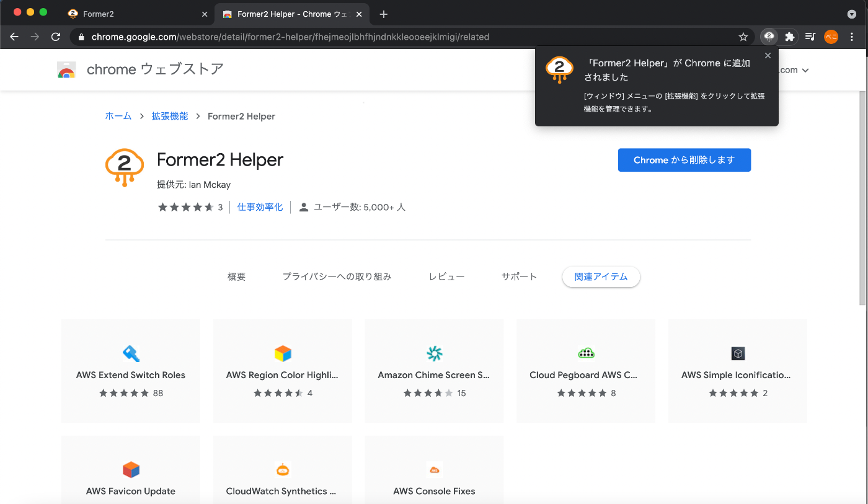This screenshot has width=868, height=504.
Task: Click the 88 ratings count
Action: [158, 393]
